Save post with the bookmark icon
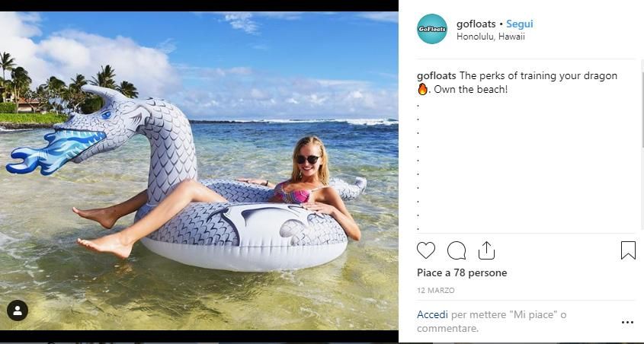The width and height of the screenshot is (644, 344). coord(628,250)
